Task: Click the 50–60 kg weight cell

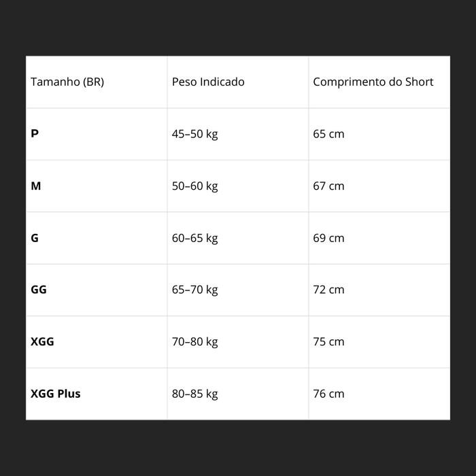Action: click(x=194, y=186)
